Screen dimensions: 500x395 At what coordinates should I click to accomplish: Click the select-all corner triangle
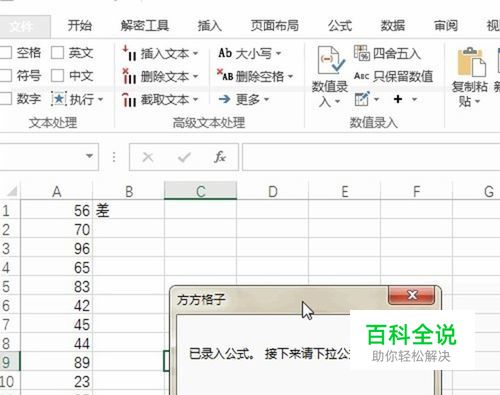(x=12, y=191)
